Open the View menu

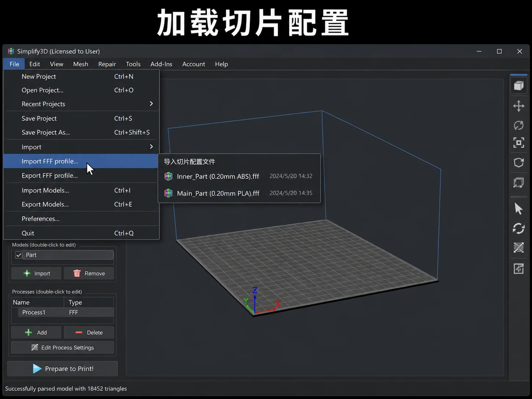click(x=57, y=64)
